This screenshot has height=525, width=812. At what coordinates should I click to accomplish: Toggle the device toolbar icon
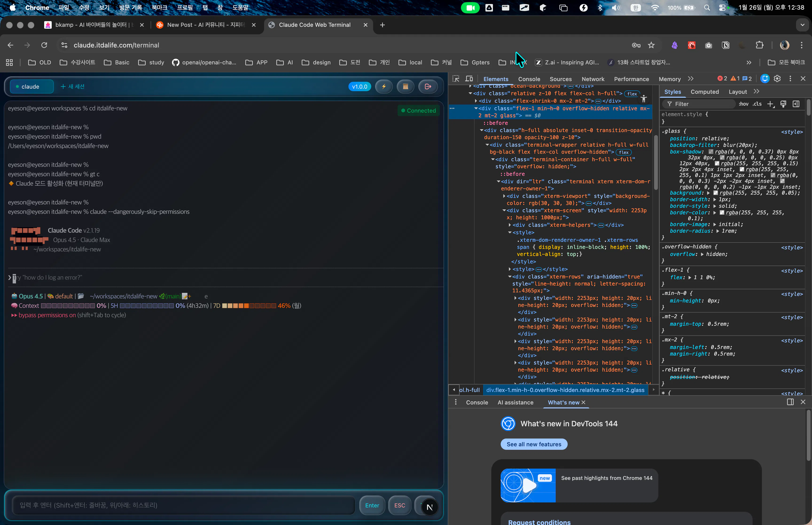pyautogui.click(x=469, y=79)
